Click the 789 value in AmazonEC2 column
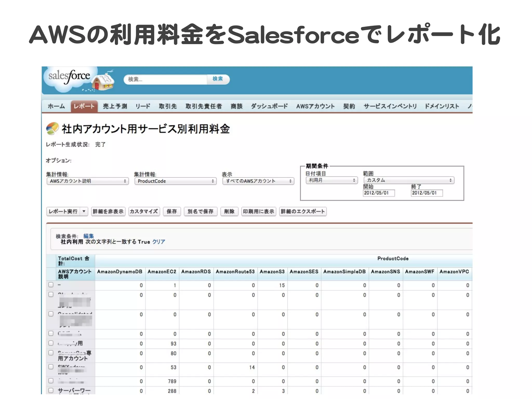Image resolution: width=532 pixels, height=399 pixels. pos(172,381)
